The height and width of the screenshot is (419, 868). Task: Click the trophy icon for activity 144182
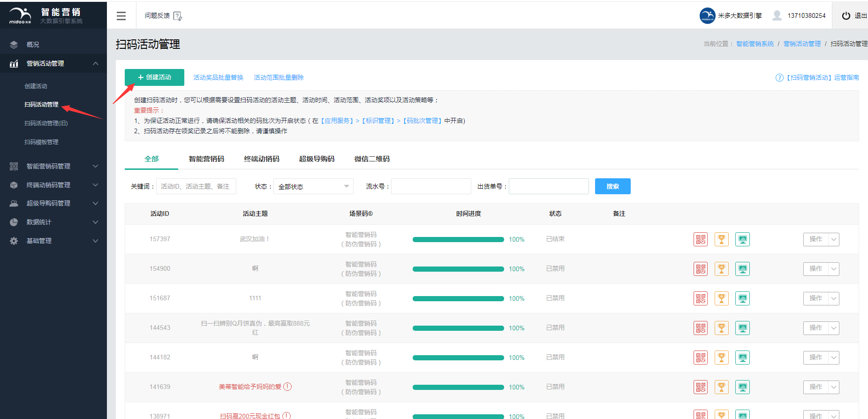pyautogui.click(x=722, y=358)
